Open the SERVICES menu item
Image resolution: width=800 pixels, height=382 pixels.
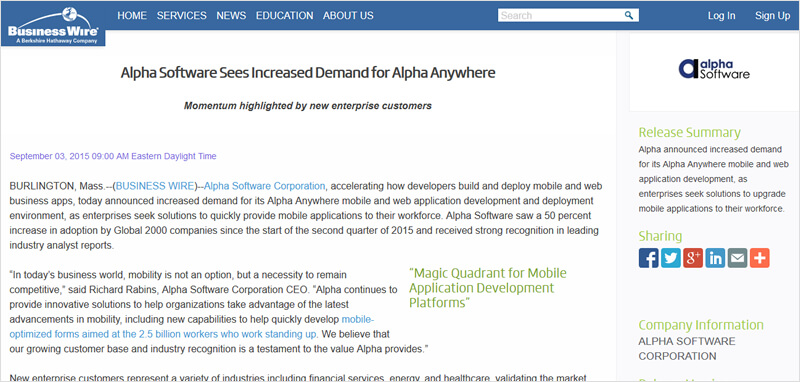pyautogui.click(x=182, y=15)
